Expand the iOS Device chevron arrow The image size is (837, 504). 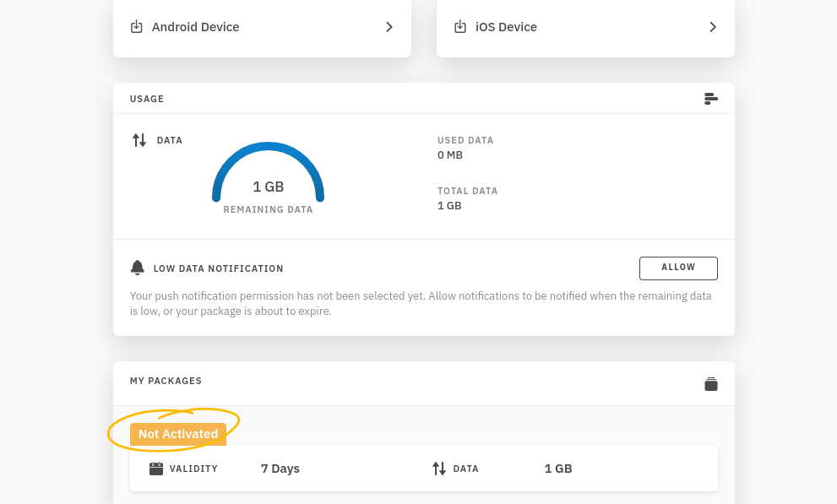click(713, 27)
